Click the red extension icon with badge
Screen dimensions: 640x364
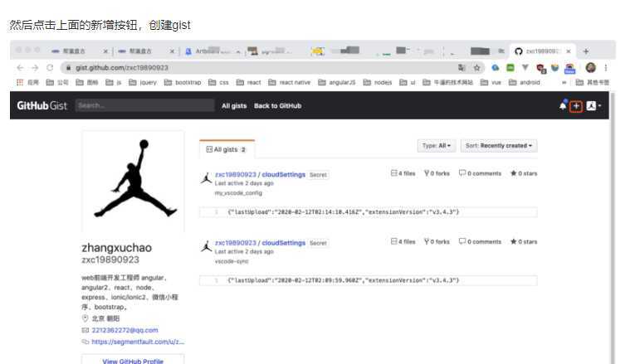pyautogui.click(x=541, y=69)
